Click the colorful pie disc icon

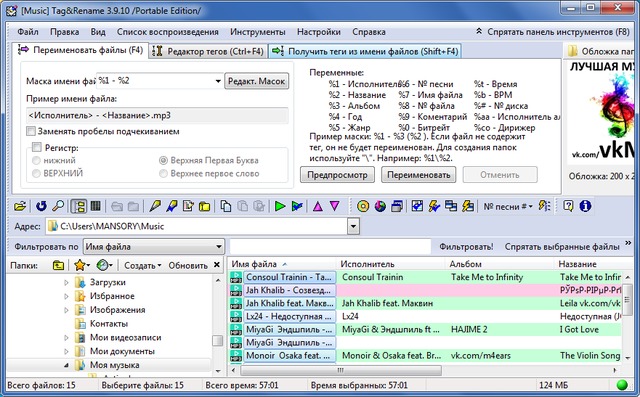(x=380, y=206)
